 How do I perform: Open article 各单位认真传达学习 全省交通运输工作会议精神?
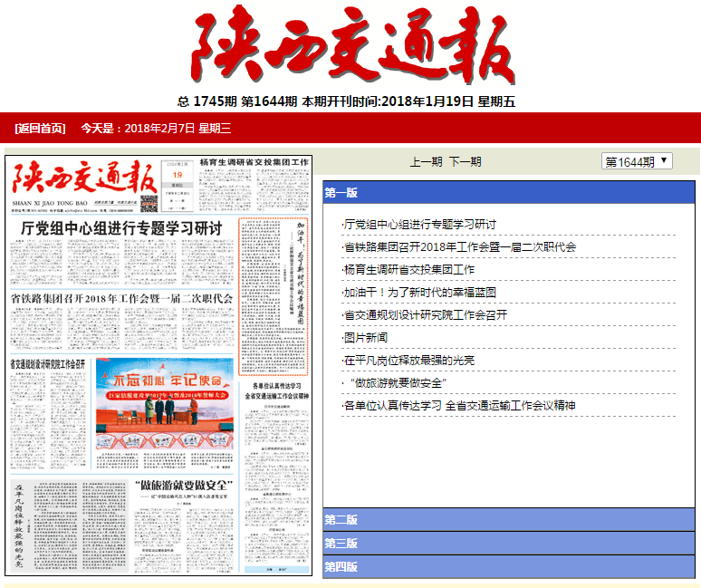[x=459, y=406]
